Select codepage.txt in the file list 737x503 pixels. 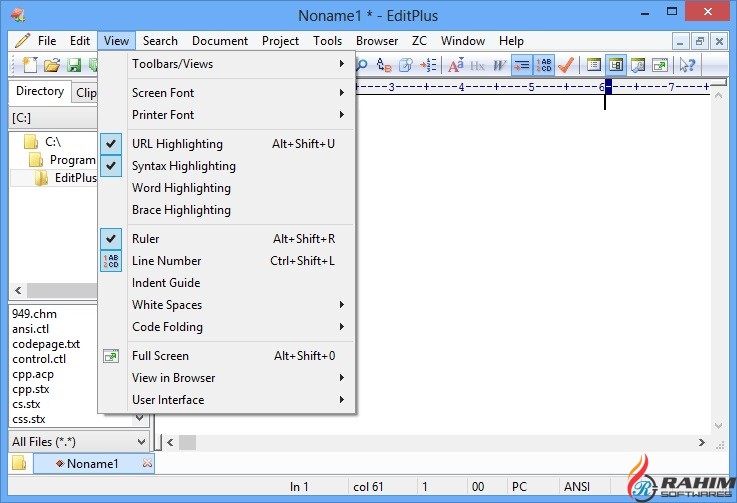[46, 344]
